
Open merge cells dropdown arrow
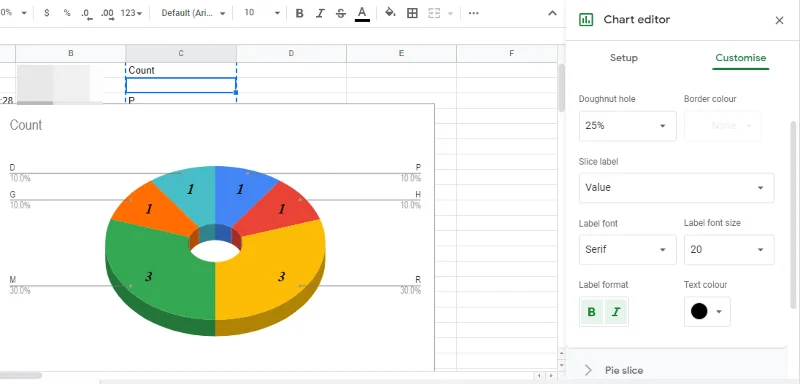coord(450,13)
